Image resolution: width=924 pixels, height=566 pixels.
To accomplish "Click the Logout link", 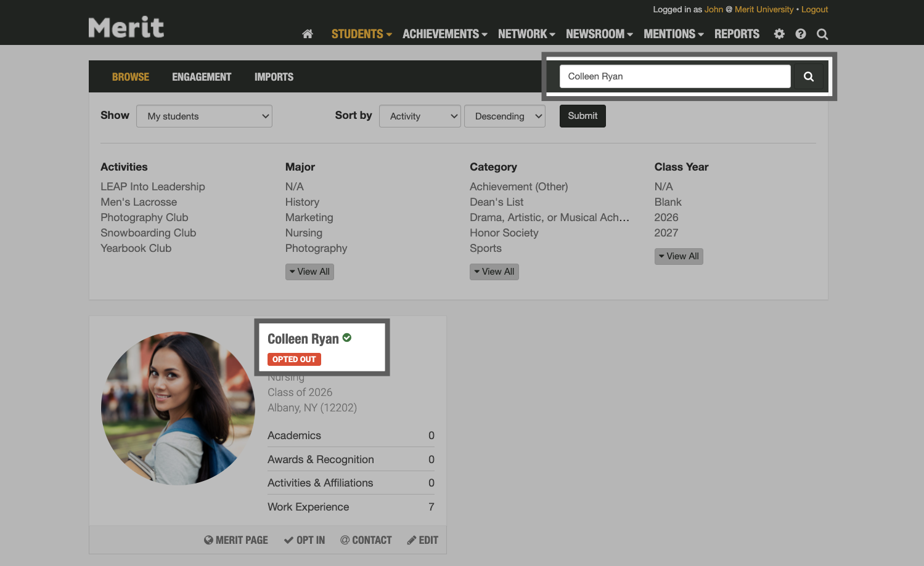I will point(814,9).
